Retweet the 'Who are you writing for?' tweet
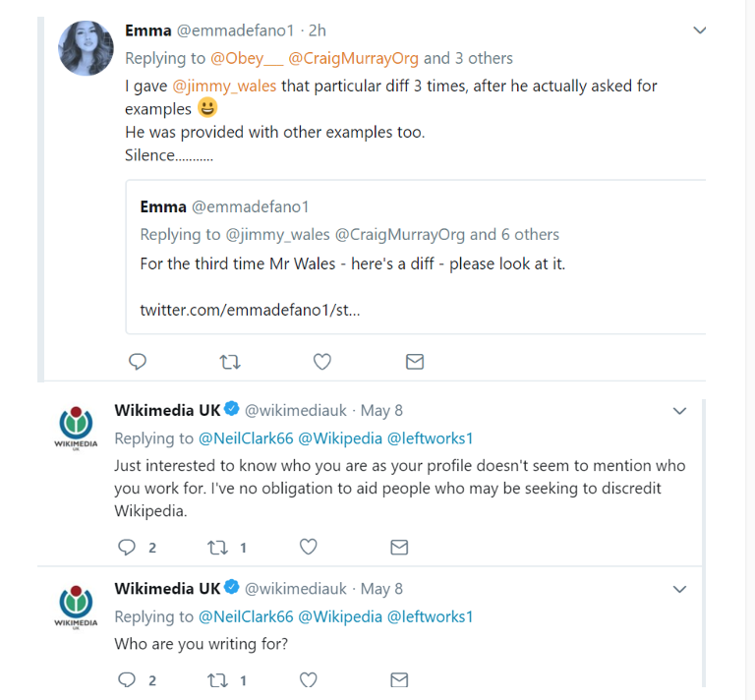This screenshot has width=755, height=700. [217, 680]
